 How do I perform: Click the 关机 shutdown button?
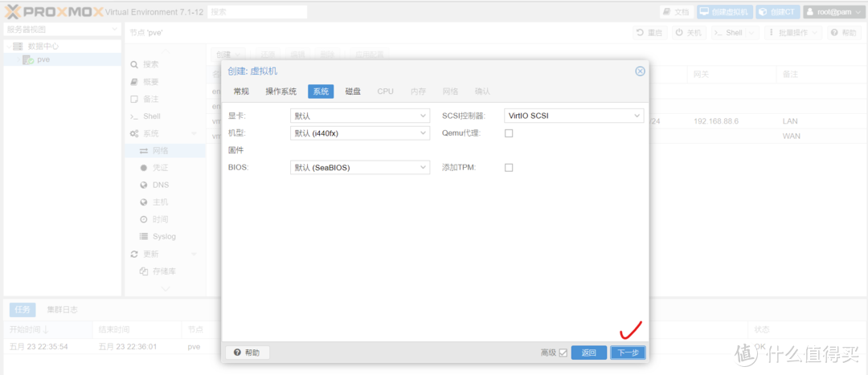[689, 33]
